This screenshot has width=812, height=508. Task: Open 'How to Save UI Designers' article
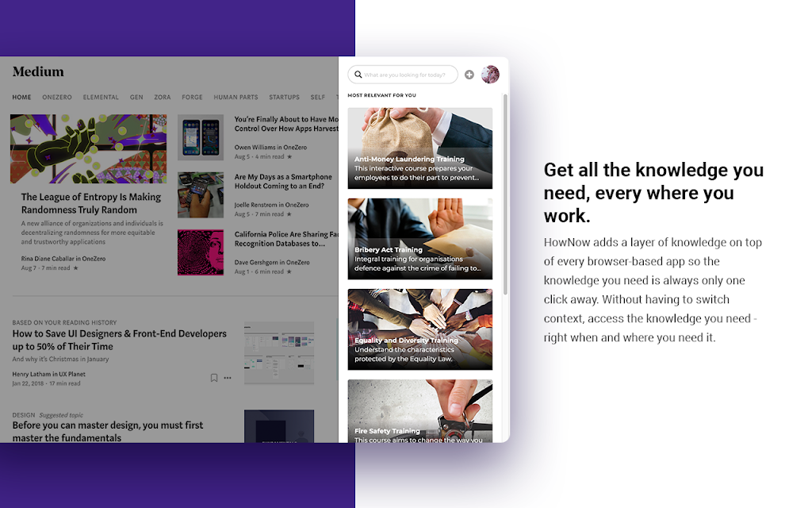120,340
